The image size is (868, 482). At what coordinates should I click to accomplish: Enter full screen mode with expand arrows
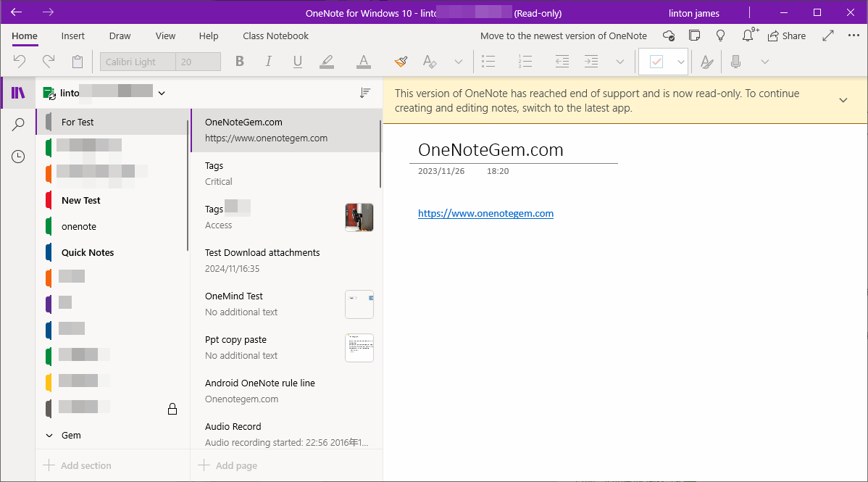[x=828, y=36]
